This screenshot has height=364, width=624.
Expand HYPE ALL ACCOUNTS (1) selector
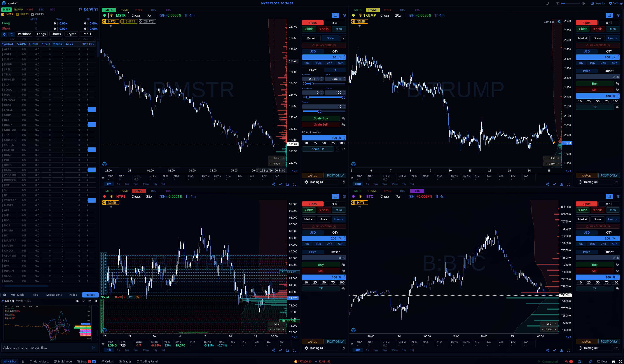[324, 227]
